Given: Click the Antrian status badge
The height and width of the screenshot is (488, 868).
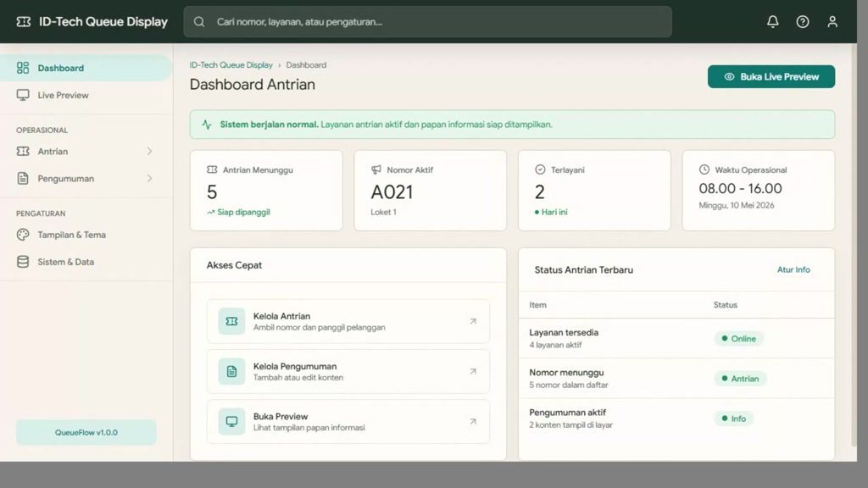Looking at the screenshot, I should pos(740,379).
